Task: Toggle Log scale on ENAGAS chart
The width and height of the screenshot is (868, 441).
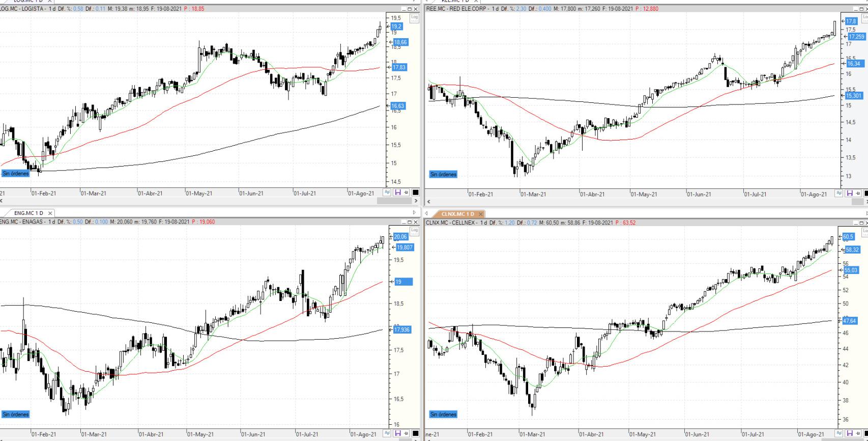Action: pyautogui.click(x=414, y=231)
